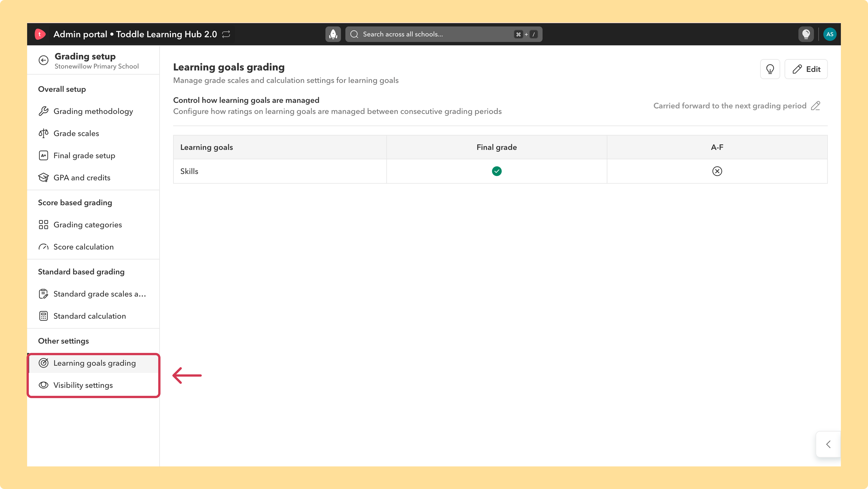The width and height of the screenshot is (868, 489).
Task: Go back using the Grading setup arrow
Action: [x=44, y=60]
